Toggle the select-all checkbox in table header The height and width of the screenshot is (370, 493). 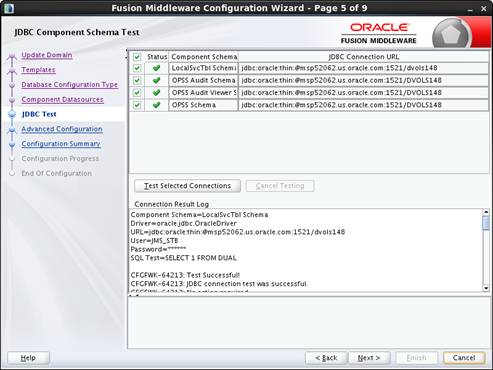pyautogui.click(x=137, y=57)
